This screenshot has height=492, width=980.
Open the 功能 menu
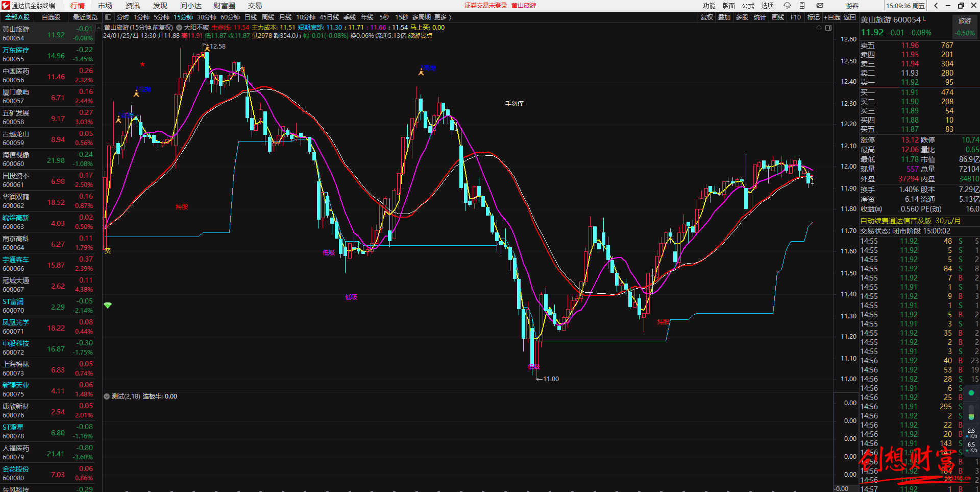coord(709,6)
